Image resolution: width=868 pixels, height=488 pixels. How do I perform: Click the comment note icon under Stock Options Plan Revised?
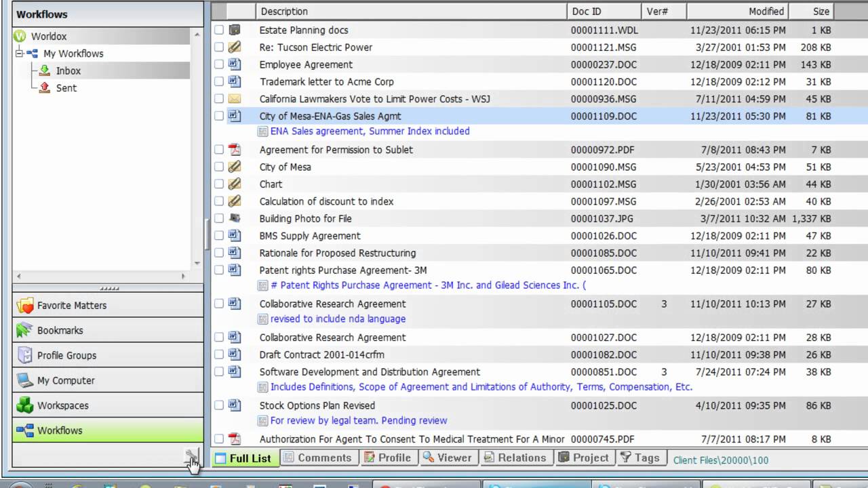[263, 421]
